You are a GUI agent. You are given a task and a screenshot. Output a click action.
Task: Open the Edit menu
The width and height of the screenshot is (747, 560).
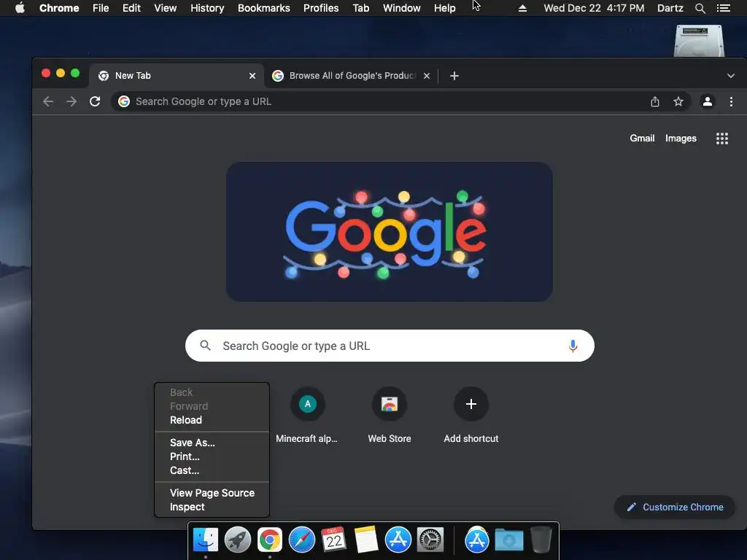(x=131, y=8)
